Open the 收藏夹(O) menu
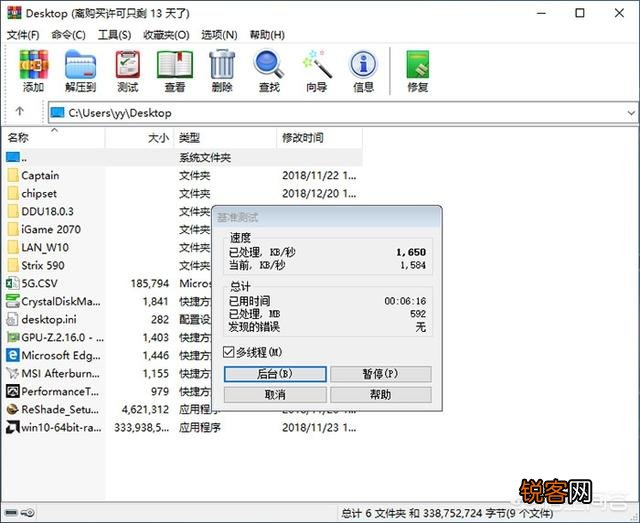Screen dimensions: 640x523 coord(166,35)
